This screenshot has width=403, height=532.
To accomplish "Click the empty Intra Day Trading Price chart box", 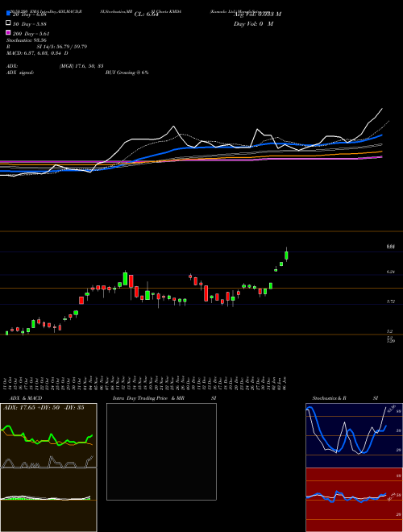I will click(161, 451).
